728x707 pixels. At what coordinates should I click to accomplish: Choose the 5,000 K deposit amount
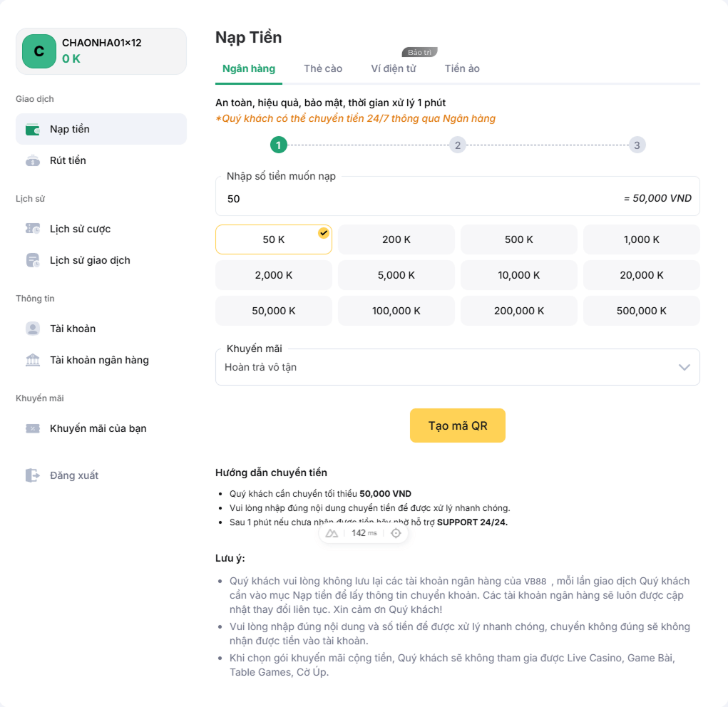tap(396, 275)
